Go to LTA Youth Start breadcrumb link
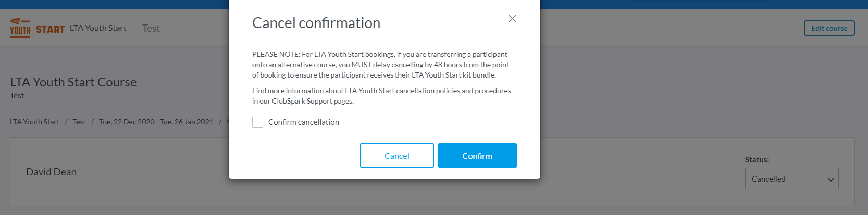Screen dimensions: 868x215 (34, 122)
